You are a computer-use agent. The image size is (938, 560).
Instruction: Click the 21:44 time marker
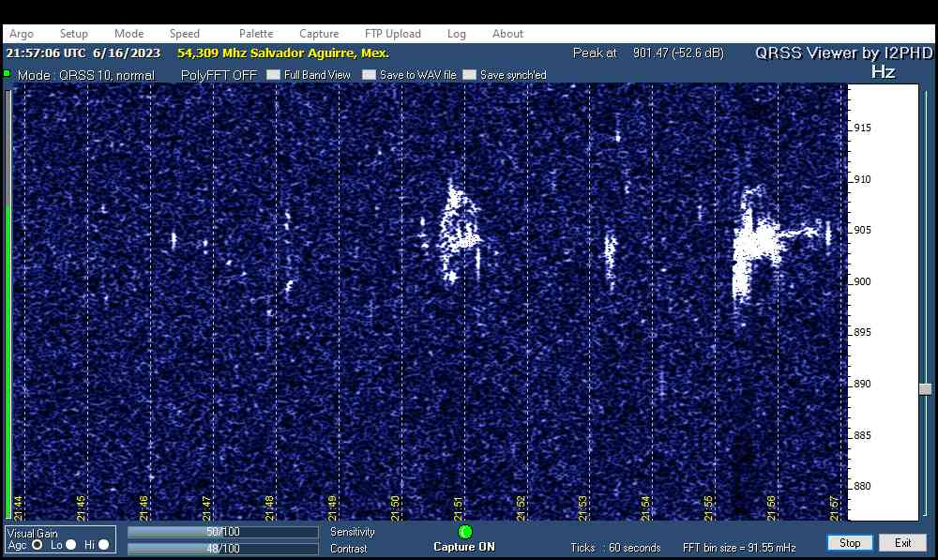tap(18, 508)
